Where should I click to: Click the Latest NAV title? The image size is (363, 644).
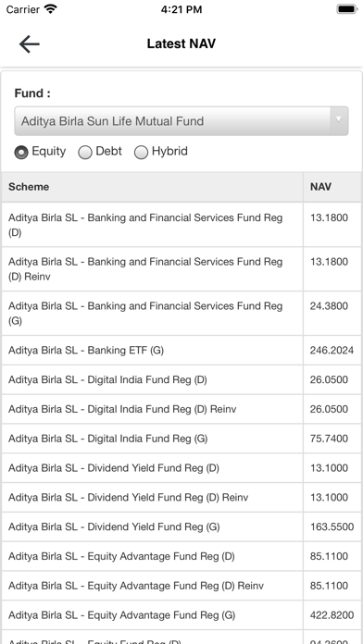[x=181, y=43]
